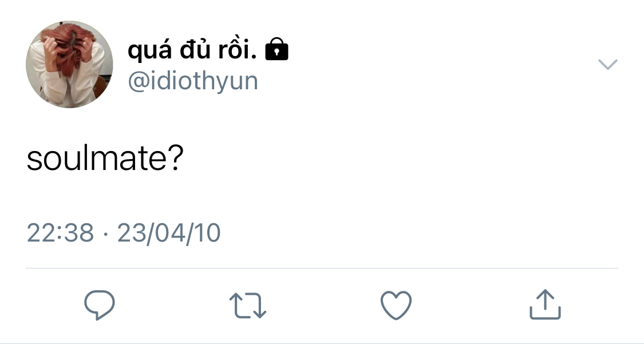Toggle the retweet arrows icon
644x344 pixels.
[247, 305]
